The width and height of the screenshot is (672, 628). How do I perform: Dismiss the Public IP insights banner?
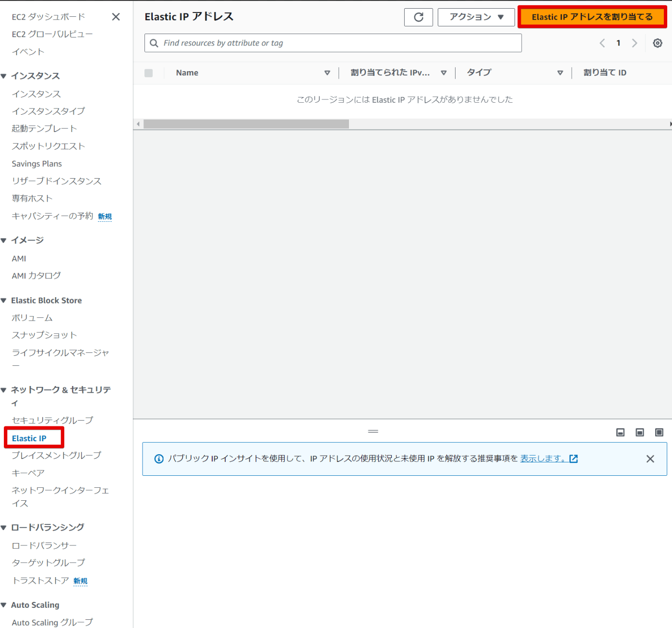tap(650, 459)
